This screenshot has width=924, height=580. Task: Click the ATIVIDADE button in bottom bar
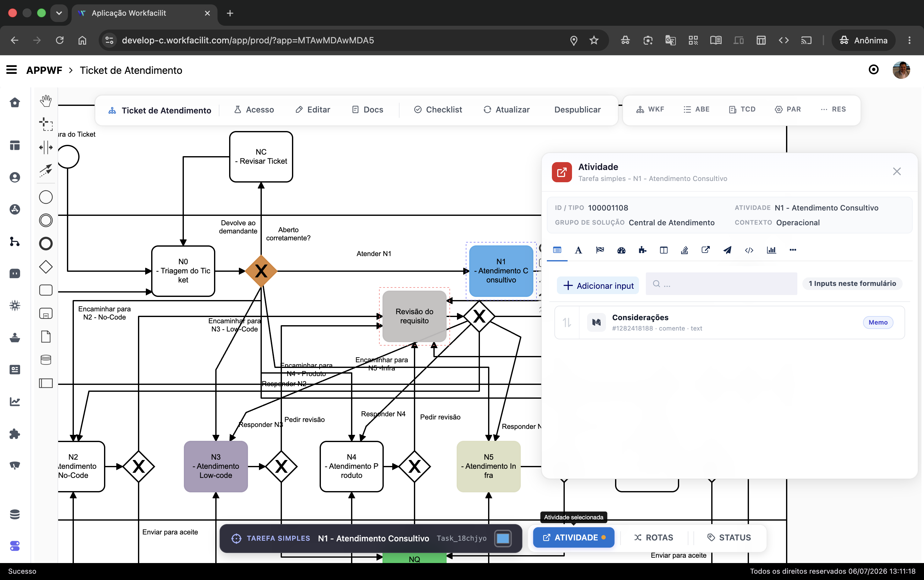574,537
